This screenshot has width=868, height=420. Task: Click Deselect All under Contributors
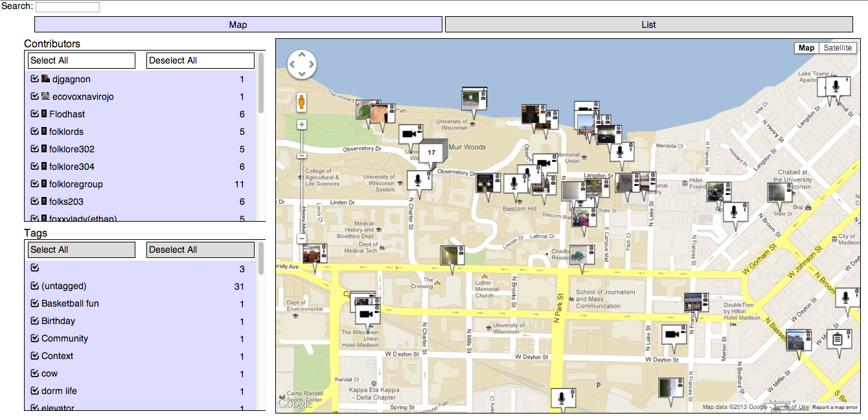point(200,60)
